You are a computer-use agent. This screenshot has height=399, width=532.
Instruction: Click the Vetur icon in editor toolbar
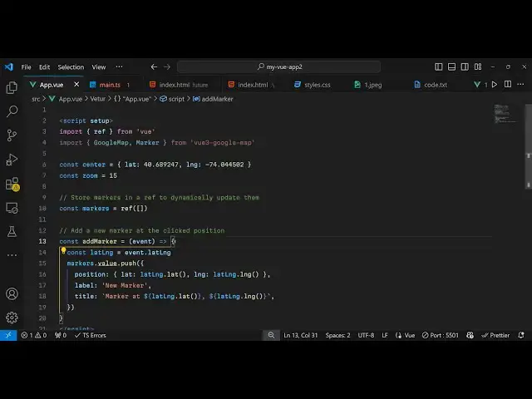[x=477, y=85]
